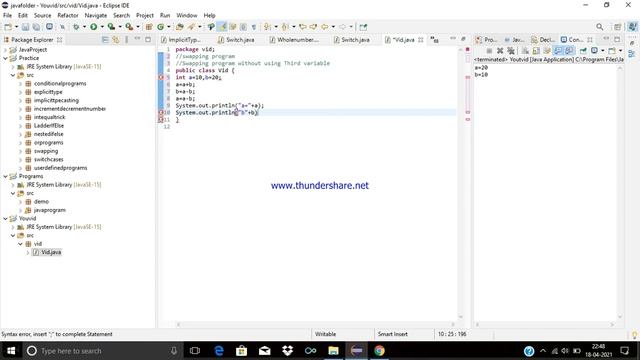
Task: Click the Open Type icon
Action: [179, 27]
